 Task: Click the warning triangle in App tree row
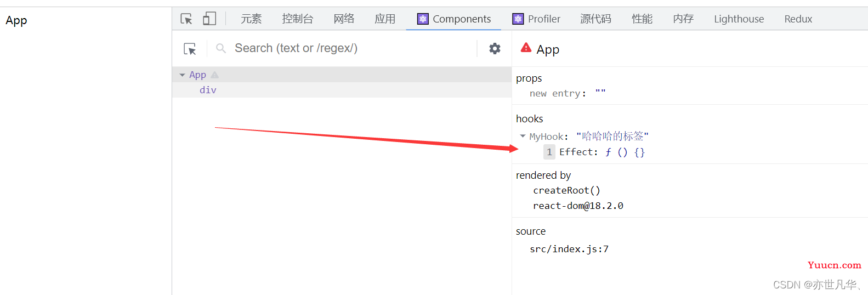215,75
